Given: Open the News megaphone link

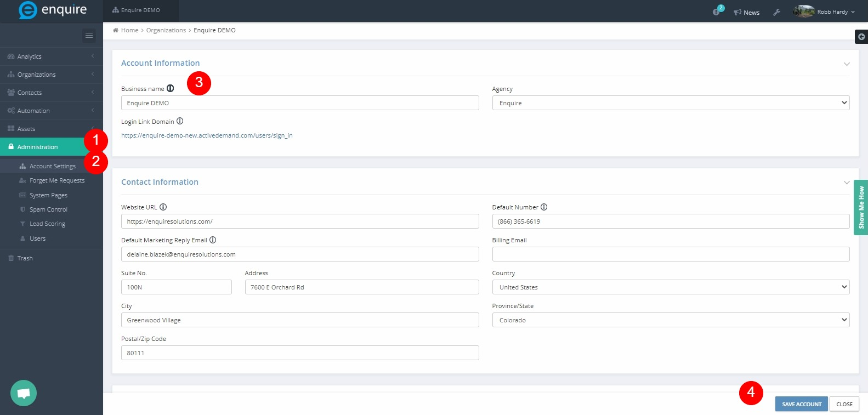Looking at the screenshot, I should [746, 12].
